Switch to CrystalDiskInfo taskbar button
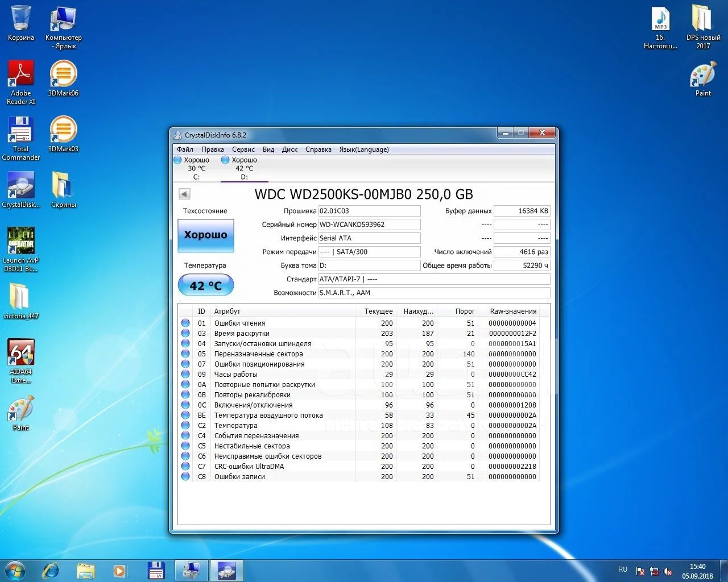 click(227, 570)
